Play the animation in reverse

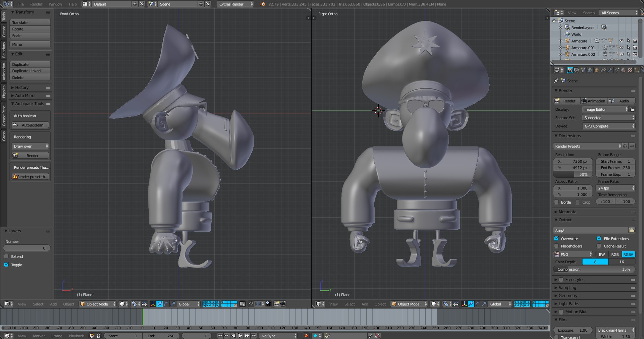click(x=233, y=336)
